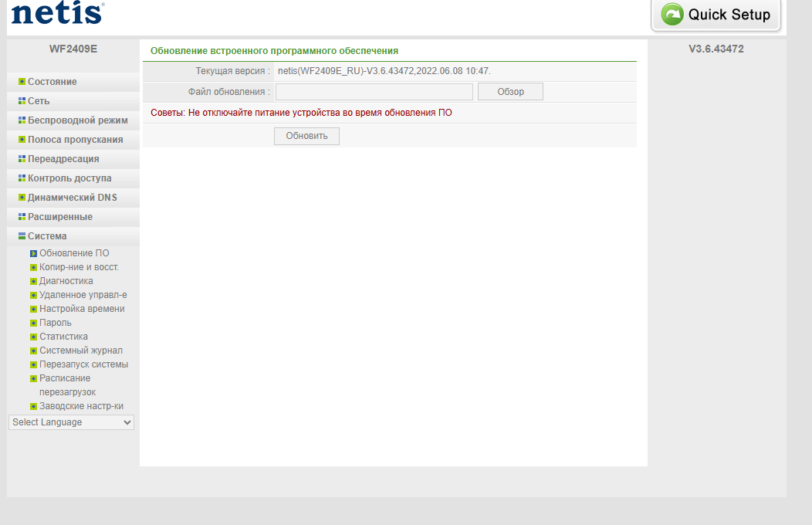Open Заводские настр-ки page
The height and width of the screenshot is (525, 812).
coord(81,406)
